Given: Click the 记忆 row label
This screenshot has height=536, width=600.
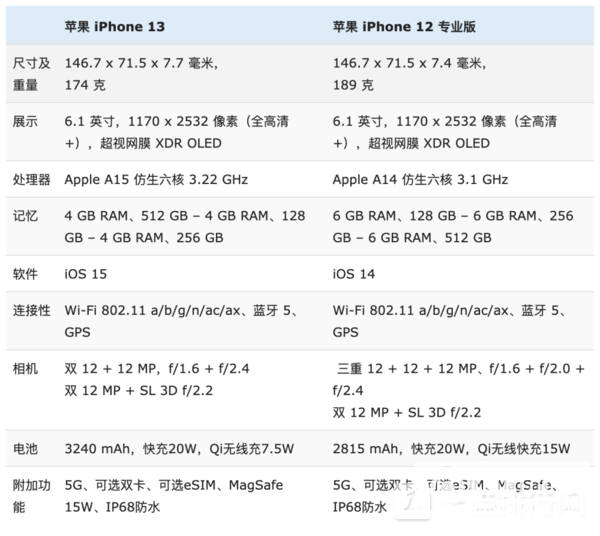Looking at the screenshot, I should (x=25, y=215).
